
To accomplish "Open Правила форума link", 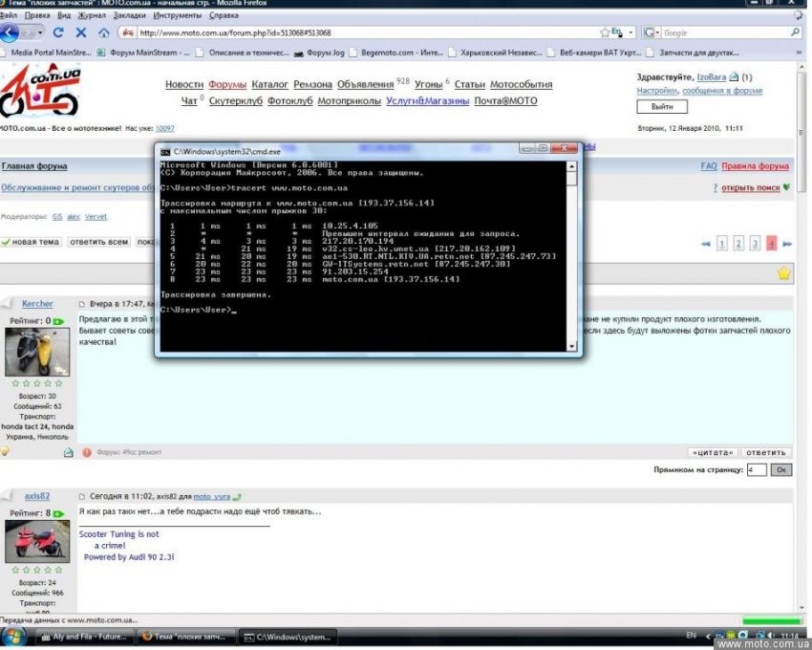I will tap(755, 166).
